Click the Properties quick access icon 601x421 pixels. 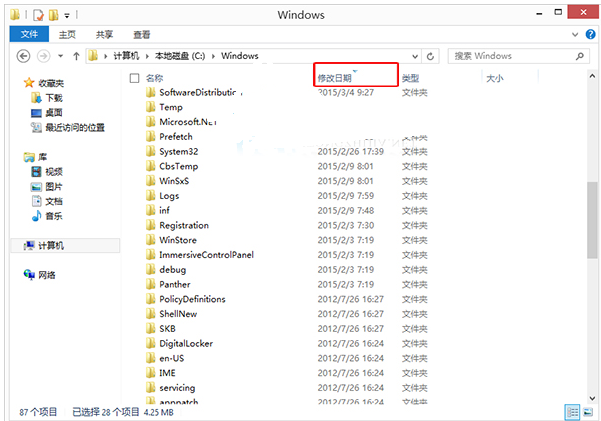pos(38,15)
